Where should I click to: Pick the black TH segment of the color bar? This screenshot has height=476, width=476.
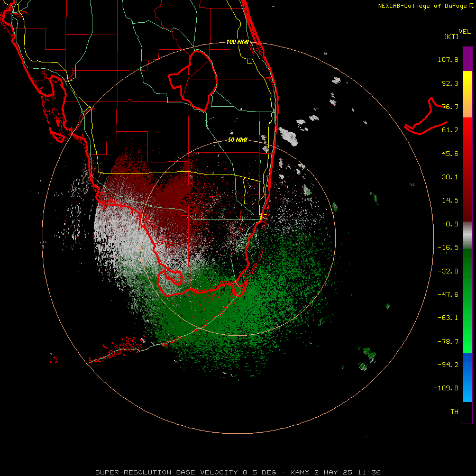pyautogui.click(x=467, y=413)
